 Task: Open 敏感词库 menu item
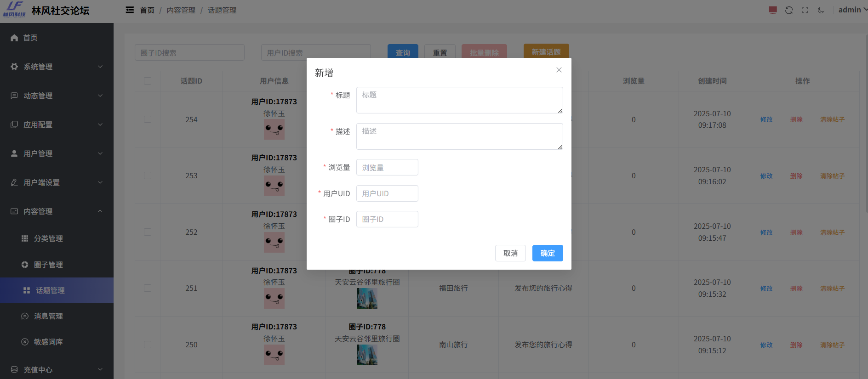click(x=57, y=342)
